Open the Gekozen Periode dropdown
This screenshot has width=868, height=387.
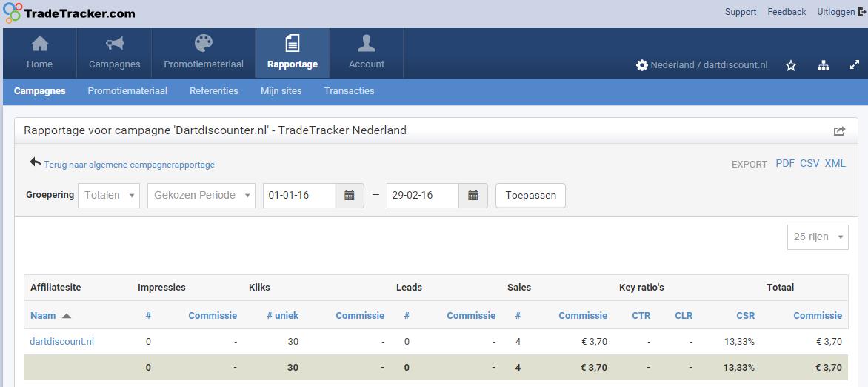201,196
